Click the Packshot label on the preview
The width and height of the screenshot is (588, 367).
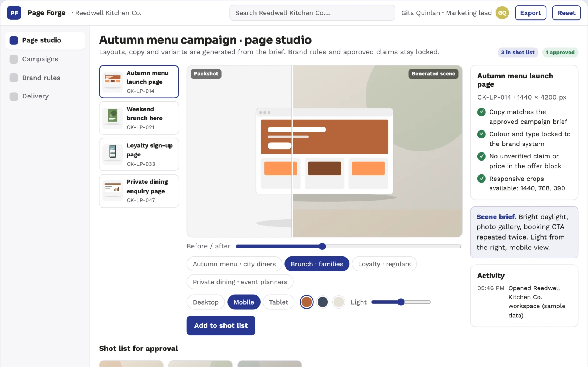(x=206, y=74)
